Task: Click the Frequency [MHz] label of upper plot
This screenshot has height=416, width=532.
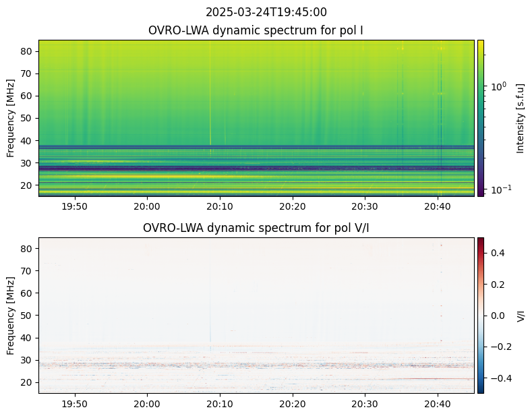Action: click(x=11, y=118)
